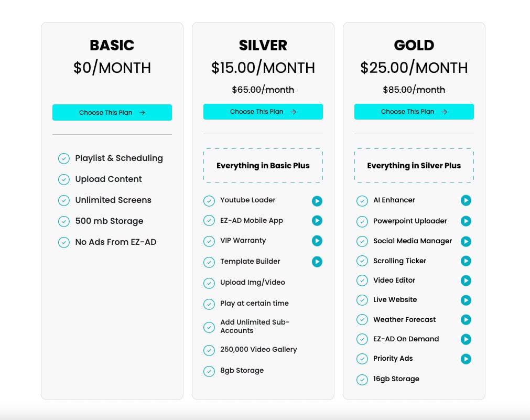The height and width of the screenshot is (420, 530).
Task: Choose the Gold plan button
Action: (x=414, y=112)
